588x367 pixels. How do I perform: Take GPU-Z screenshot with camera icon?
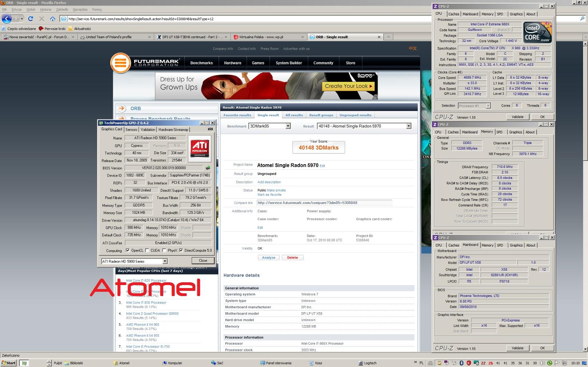pyautogui.click(x=210, y=129)
